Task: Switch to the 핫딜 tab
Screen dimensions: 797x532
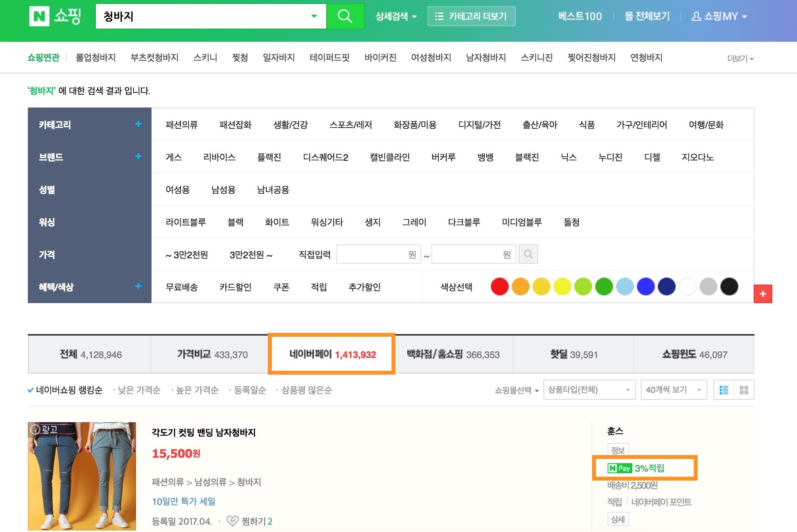Action: point(574,354)
